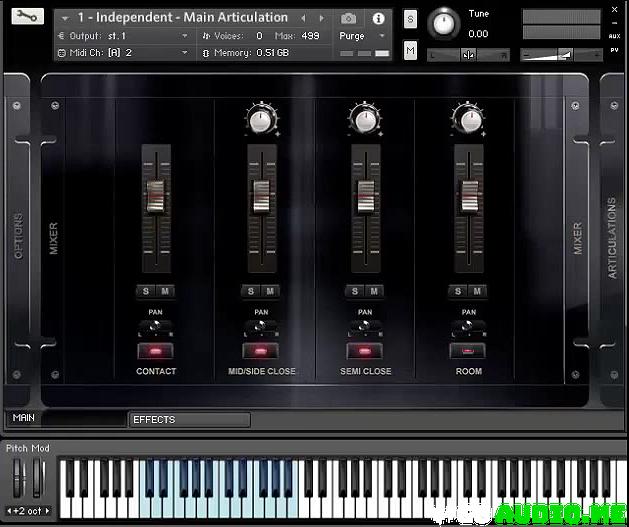Toggle the PV button

tap(614, 50)
